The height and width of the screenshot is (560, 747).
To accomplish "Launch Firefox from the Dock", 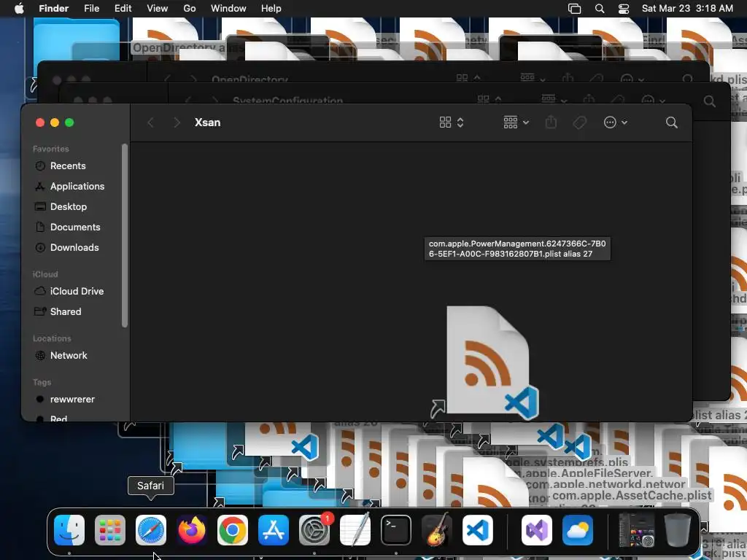I will click(x=192, y=530).
